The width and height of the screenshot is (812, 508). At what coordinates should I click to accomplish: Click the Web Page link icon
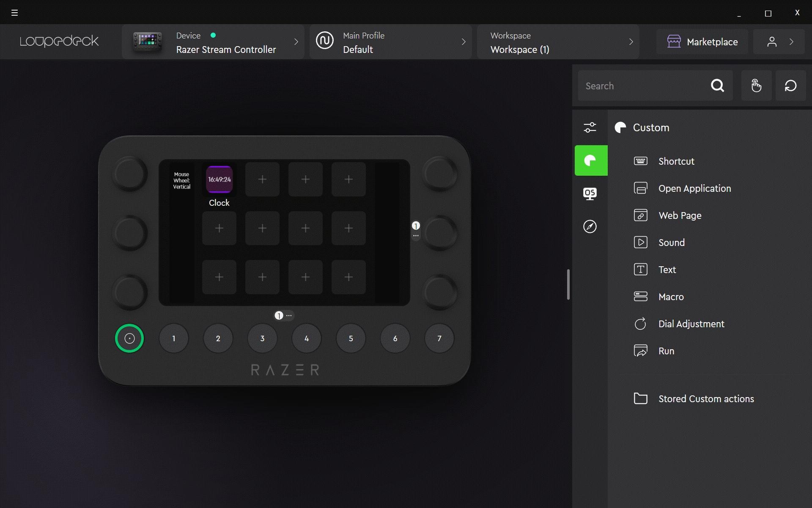(x=640, y=215)
